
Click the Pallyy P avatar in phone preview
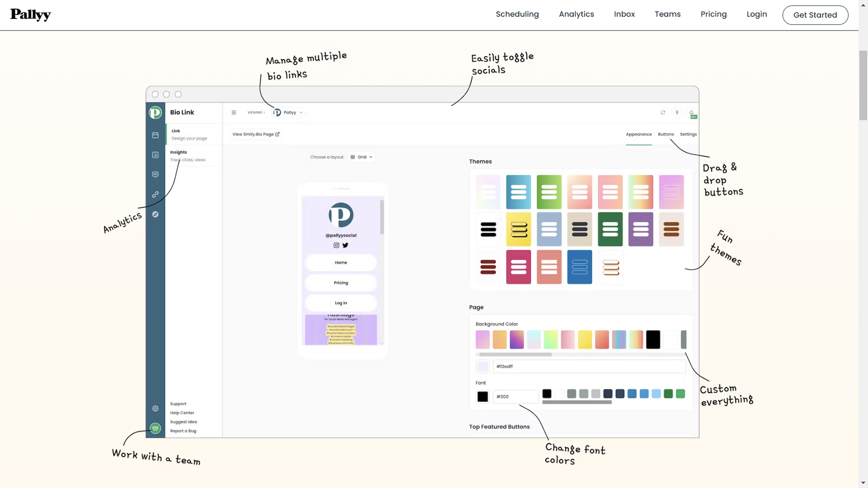[x=341, y=215]
